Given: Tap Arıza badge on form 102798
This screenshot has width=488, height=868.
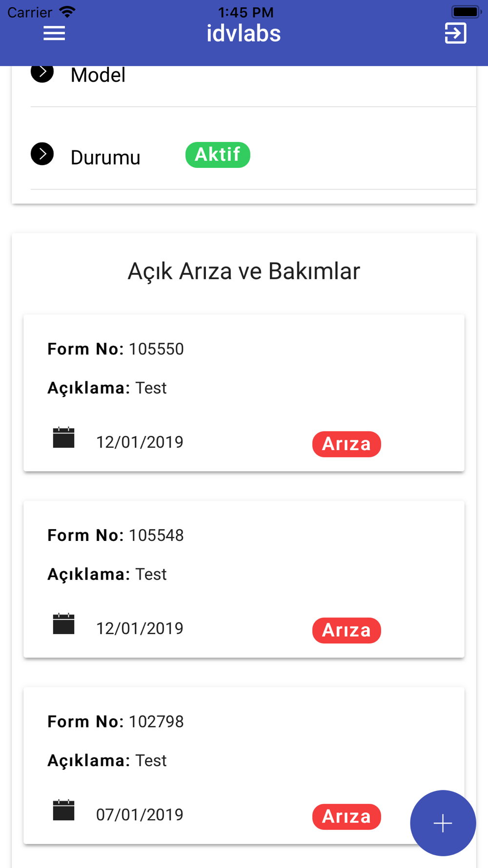Looking at the screenshot, I should (346, 817).
